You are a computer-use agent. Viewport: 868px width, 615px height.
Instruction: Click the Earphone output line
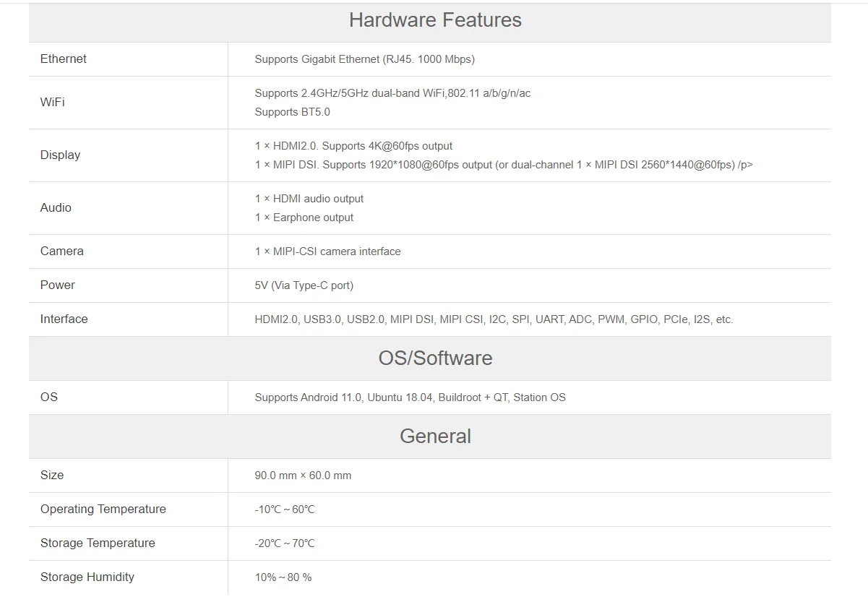click(304, 218)
